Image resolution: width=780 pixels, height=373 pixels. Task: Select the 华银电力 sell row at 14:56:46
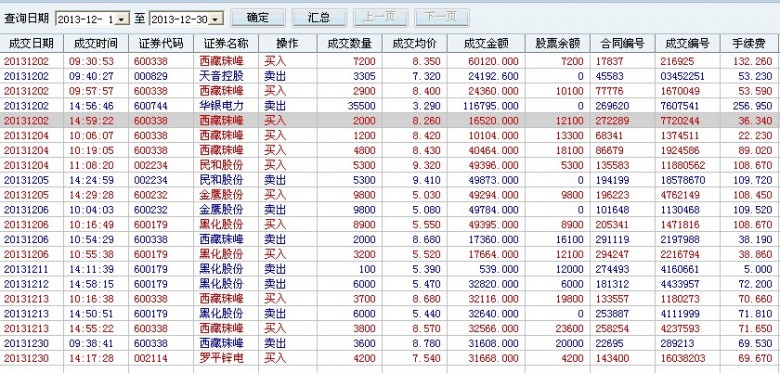(x=388, y=106)
